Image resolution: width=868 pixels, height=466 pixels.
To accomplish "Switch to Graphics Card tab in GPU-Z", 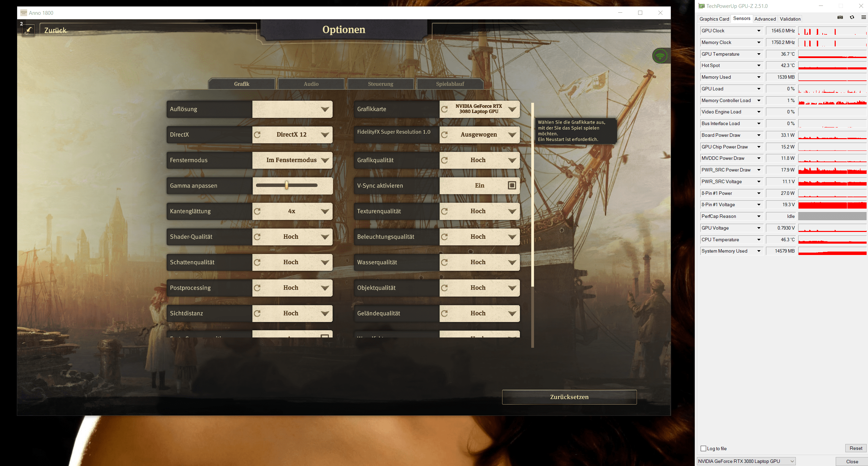I will [714, 19].
